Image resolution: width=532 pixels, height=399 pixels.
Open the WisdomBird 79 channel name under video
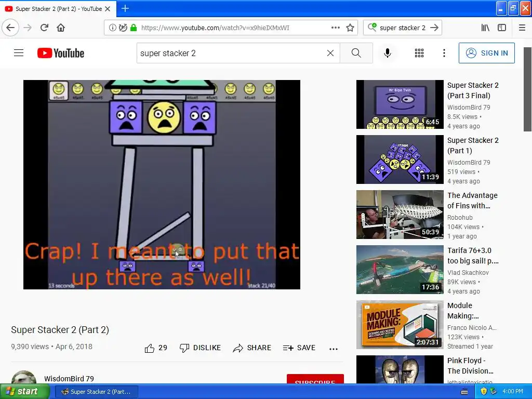[x=69, y=379]
